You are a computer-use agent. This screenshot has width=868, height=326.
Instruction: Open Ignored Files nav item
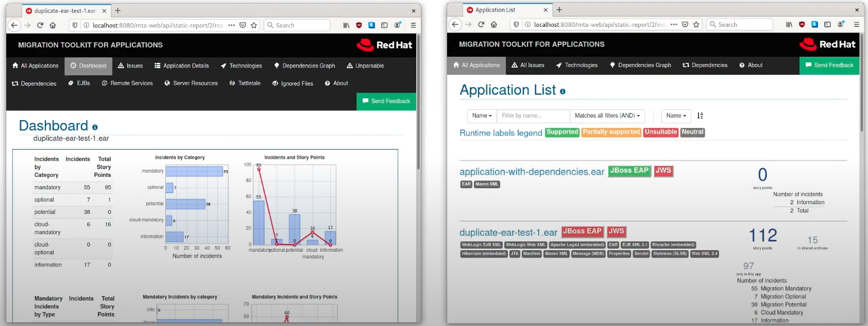[x=293, y=84]
